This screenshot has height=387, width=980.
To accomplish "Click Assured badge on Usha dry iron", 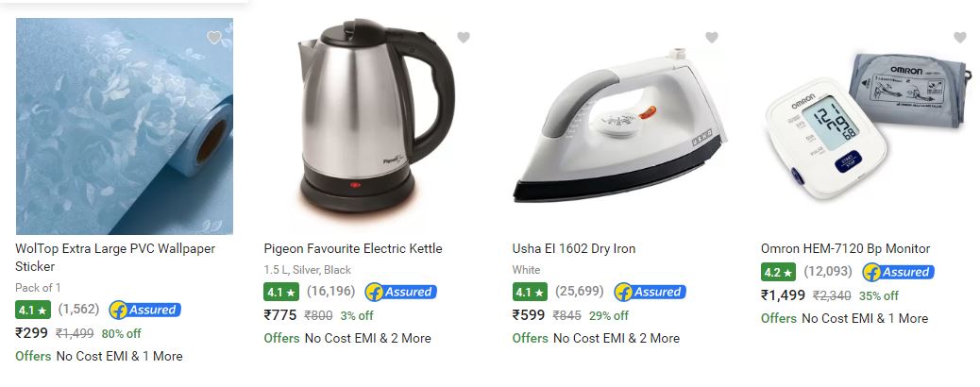I will click(650, 292).
